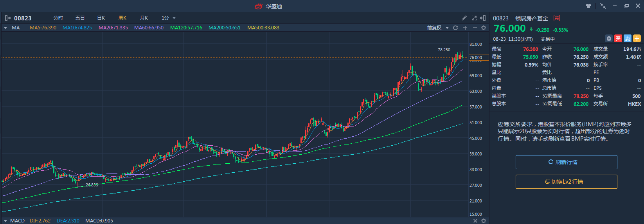Open MA indicator settings gear
The height and width of the screenshot is (224, 644).
point(484,28)
